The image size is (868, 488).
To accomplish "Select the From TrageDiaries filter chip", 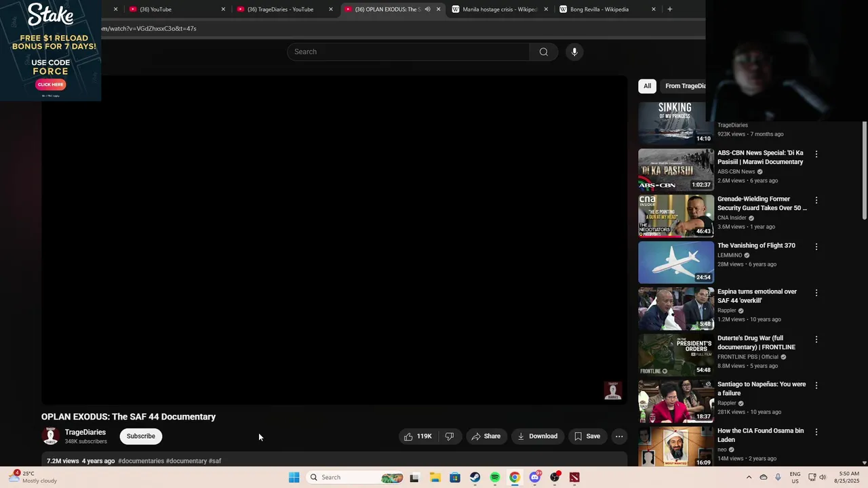I will (x=685, y=86).
